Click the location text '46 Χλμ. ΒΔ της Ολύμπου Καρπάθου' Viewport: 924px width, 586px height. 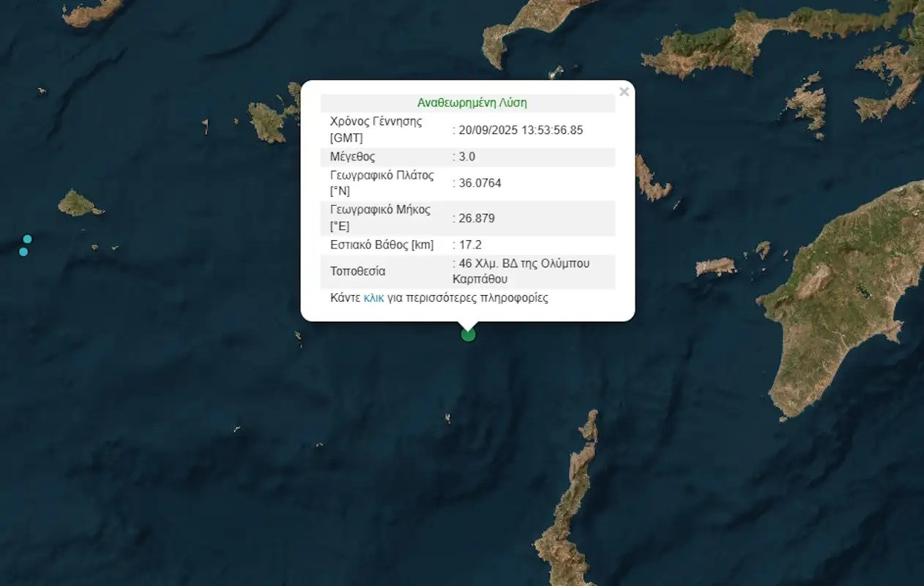(517, 271)
